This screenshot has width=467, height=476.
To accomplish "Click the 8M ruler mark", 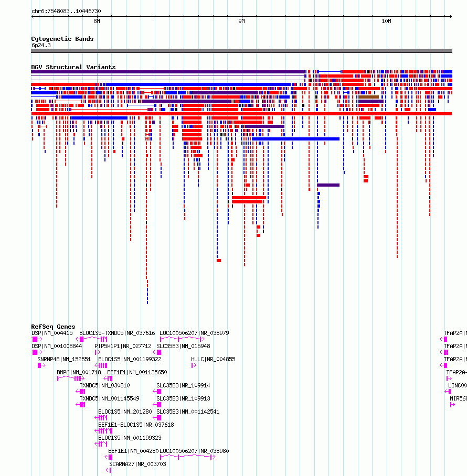I will [97, 21].
